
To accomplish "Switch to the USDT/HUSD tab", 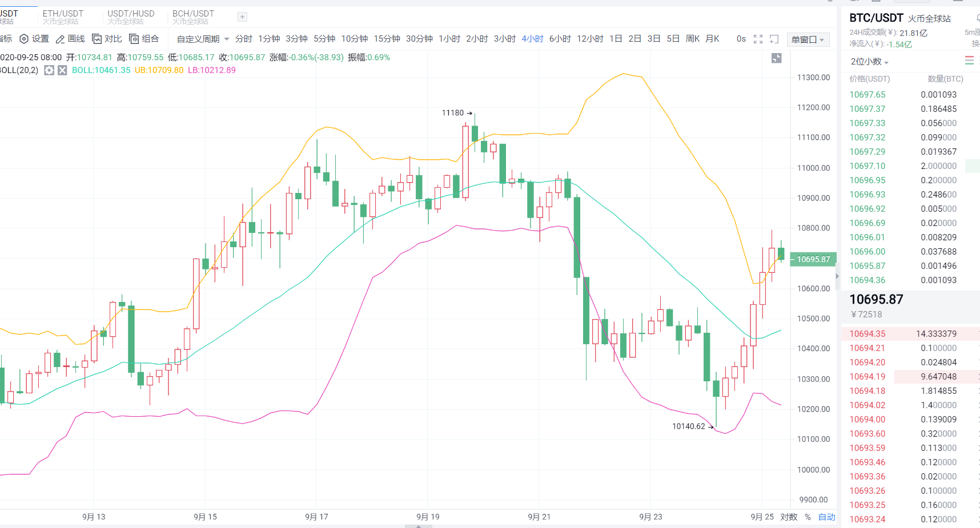I will (131, 17).
